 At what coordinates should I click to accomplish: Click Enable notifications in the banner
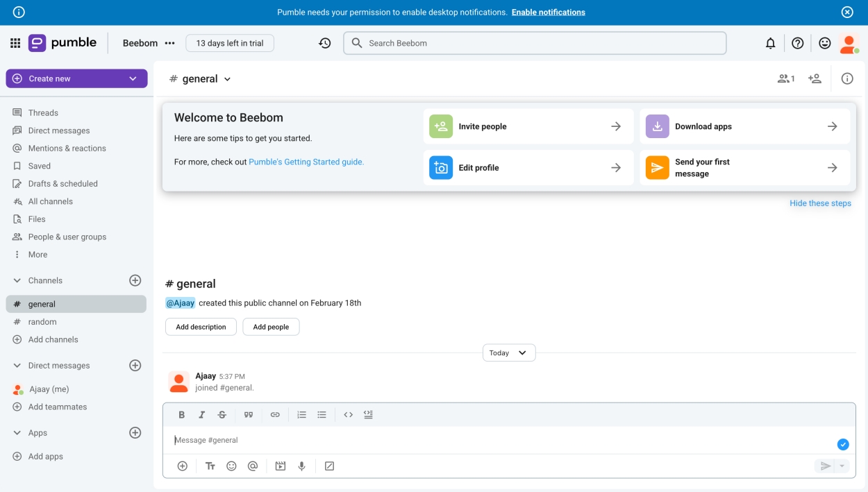[x=548, y=12]
